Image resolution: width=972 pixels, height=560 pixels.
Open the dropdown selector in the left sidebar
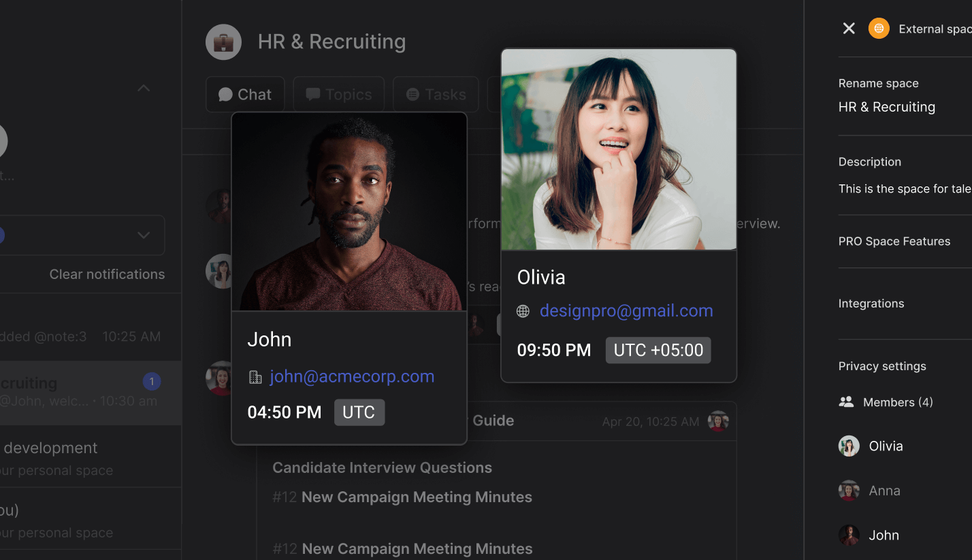(143, 235)
